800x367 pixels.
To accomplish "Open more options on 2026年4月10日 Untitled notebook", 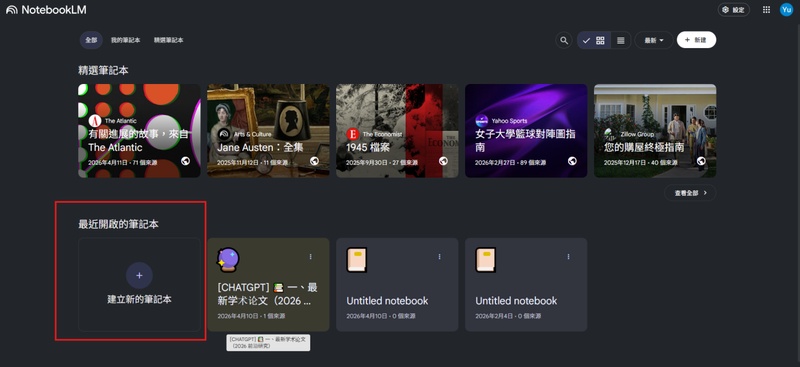I will [439, 257].
